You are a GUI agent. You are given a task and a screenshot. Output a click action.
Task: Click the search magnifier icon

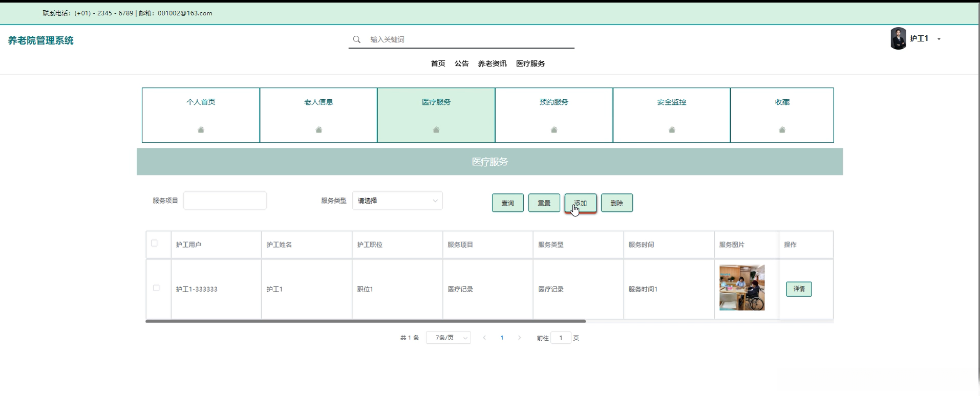point(356,39)
